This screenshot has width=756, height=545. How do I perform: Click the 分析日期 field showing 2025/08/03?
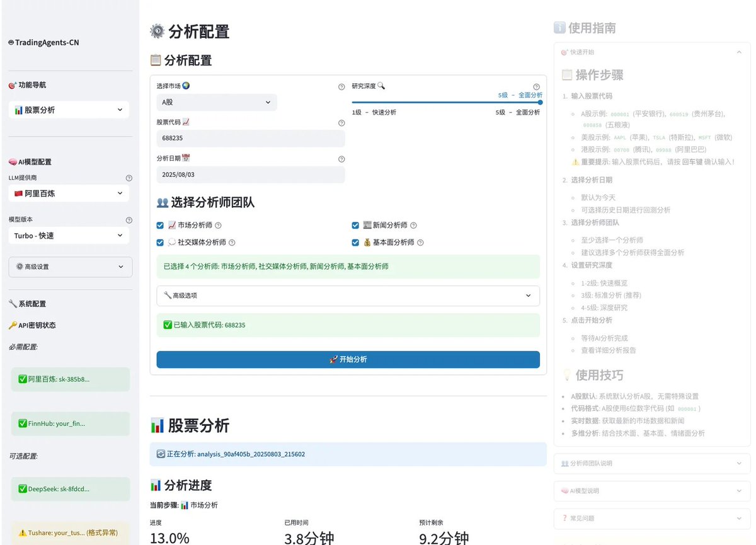coord(251,175)
